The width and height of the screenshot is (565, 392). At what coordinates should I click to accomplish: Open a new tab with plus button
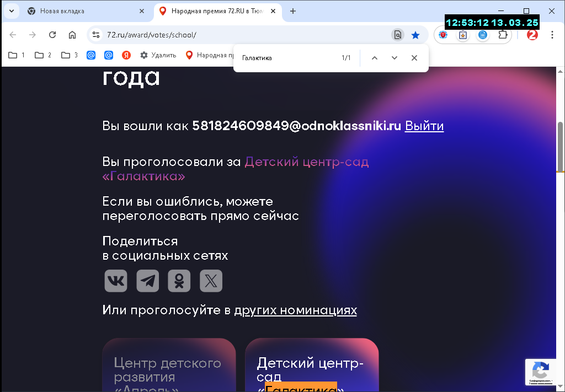[x=293, y=11]
